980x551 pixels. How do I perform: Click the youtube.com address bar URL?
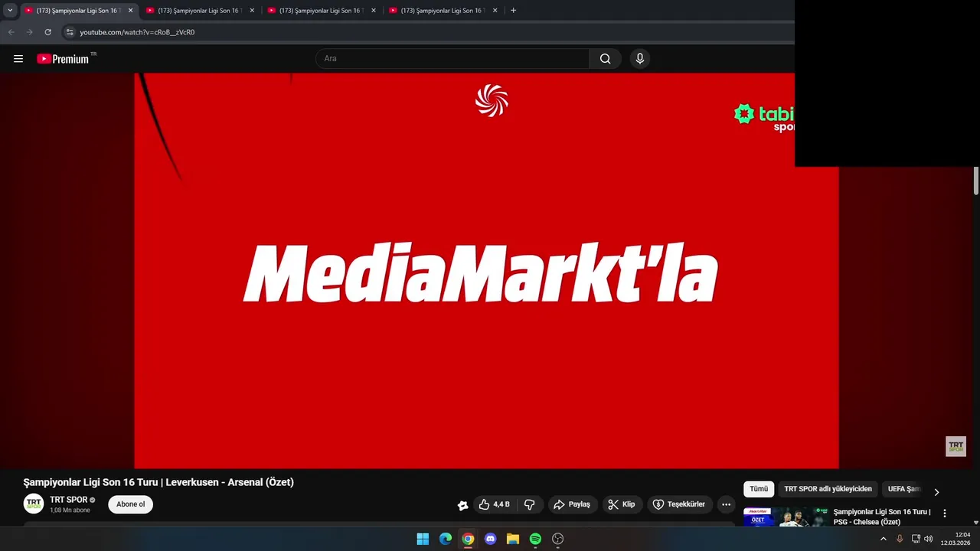coord(137,32)
